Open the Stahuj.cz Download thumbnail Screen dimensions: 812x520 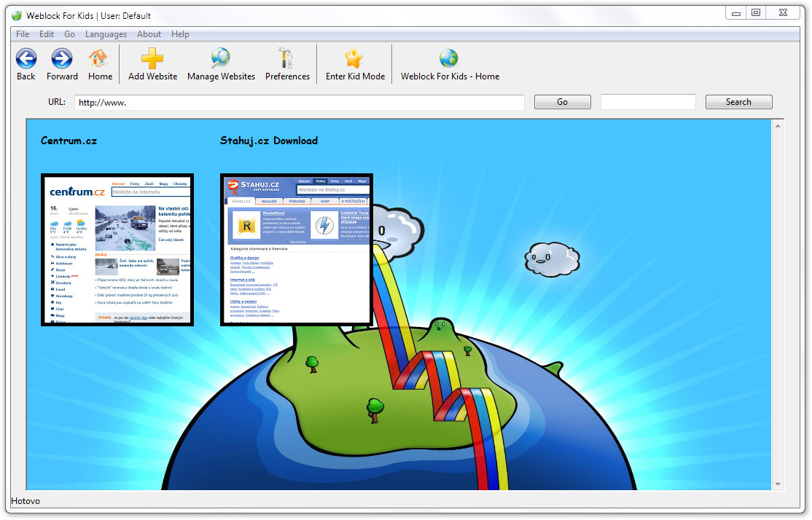pyautogui.click(x=297, y=250)
